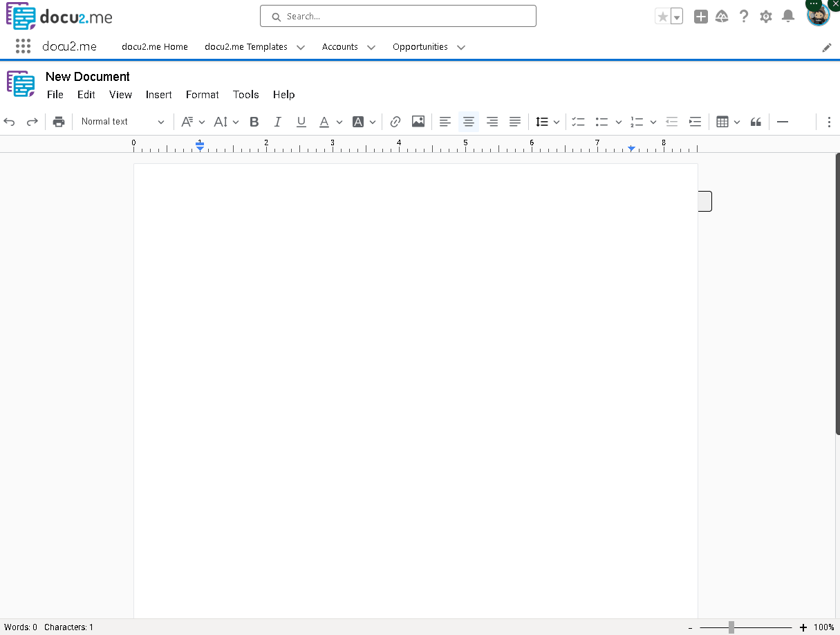Open the highlight color picker

click(x=364, y=122)
